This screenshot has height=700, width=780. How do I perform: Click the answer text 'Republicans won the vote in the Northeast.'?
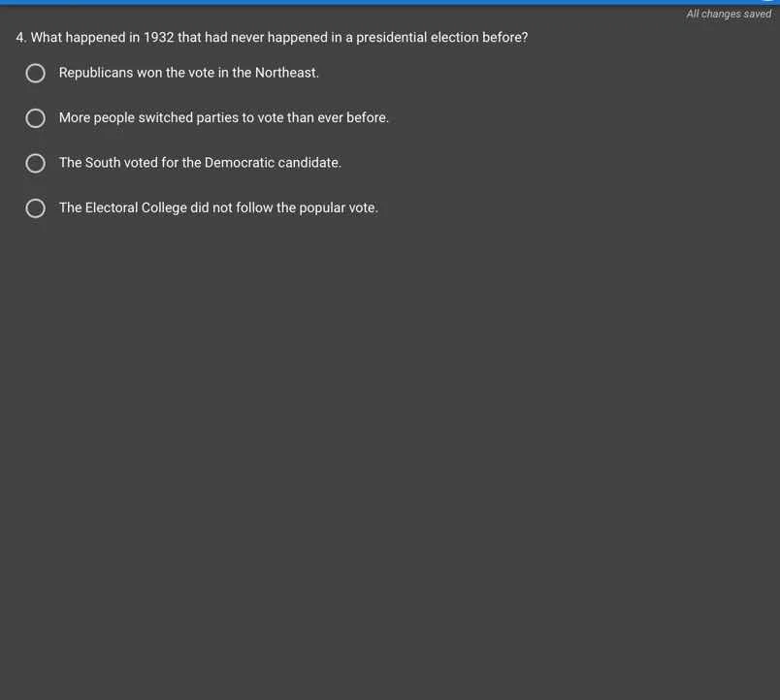[188, 73]
